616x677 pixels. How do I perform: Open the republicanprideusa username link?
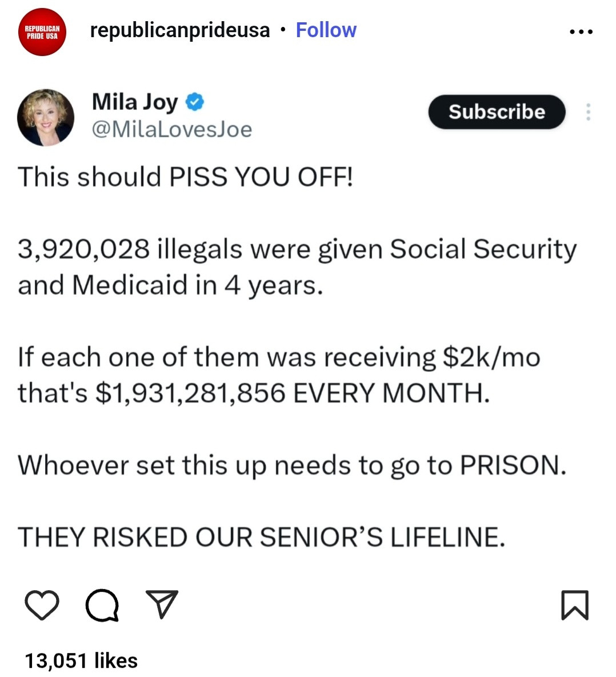point(179,30)
